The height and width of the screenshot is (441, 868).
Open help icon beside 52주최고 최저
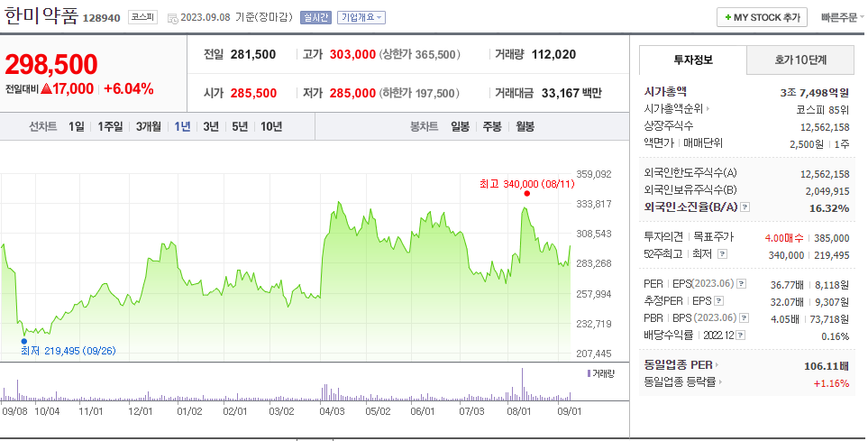click(x=722, y=254)
